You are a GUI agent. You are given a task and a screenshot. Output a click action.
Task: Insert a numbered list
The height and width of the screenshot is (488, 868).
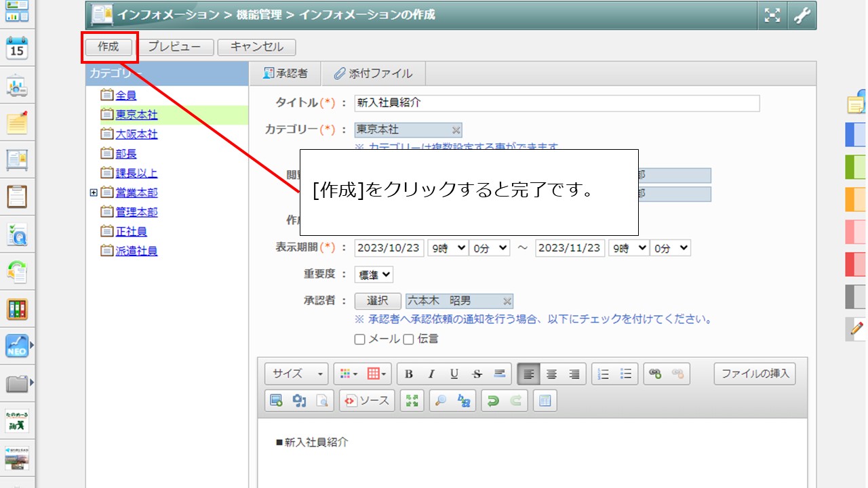click(x=604, y=374)
